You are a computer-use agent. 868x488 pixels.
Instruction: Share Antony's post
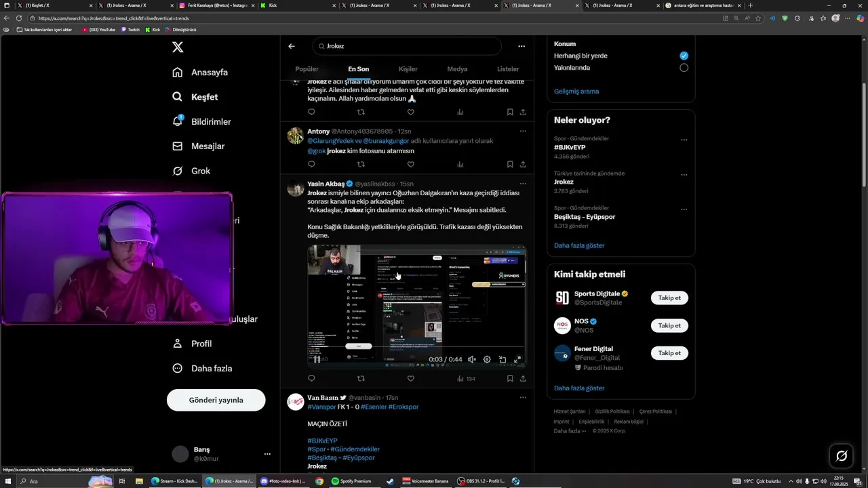pyautogui.click(x=523, y=164)
